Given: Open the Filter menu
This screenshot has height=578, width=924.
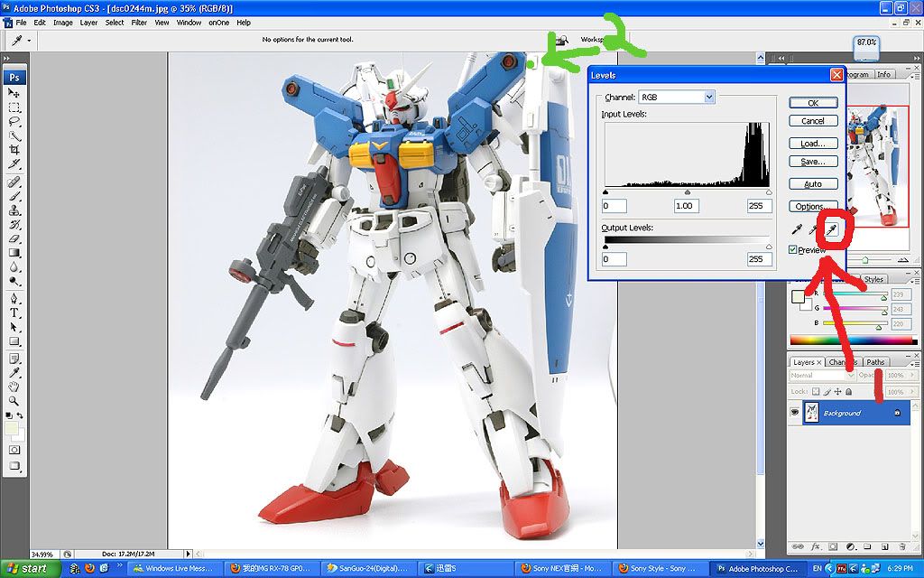Looking at the screenshot, I should click(139, 23).
